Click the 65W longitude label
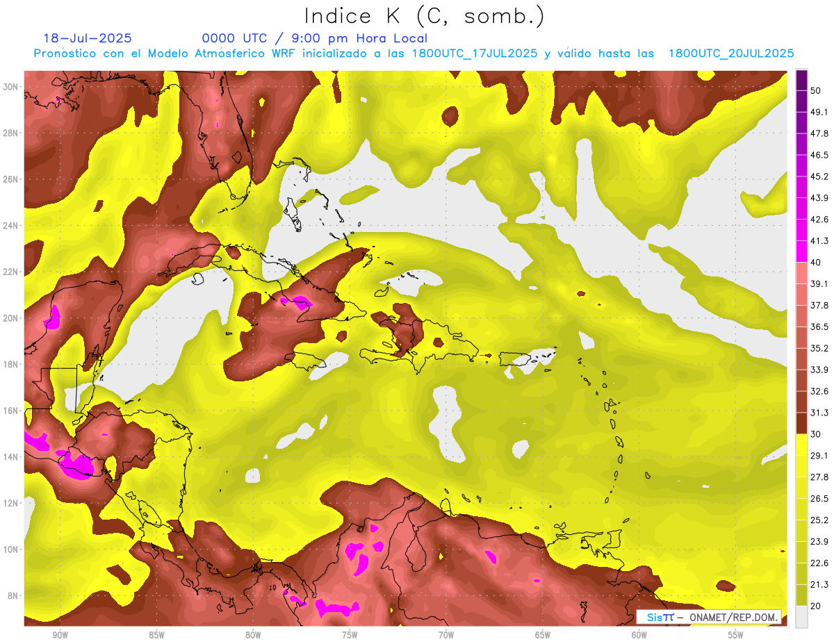Screen dimensions: 834x644 (x=543, y=636)
